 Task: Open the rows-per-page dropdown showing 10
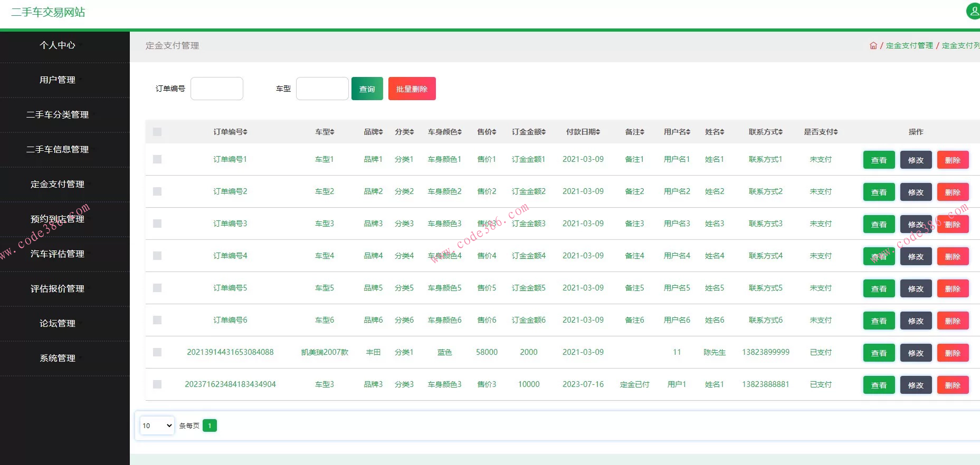tap(157, 425)
